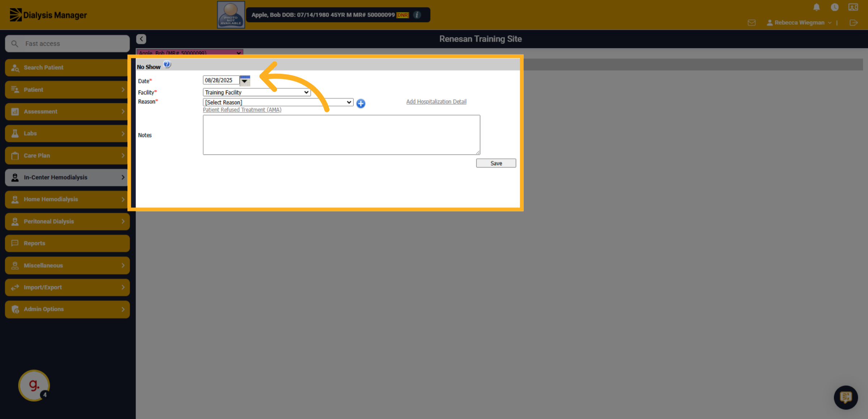Click the patient photo thumbnail
Image resolution: width=868 pixels, height=419 pixels.
pos(231,15)
